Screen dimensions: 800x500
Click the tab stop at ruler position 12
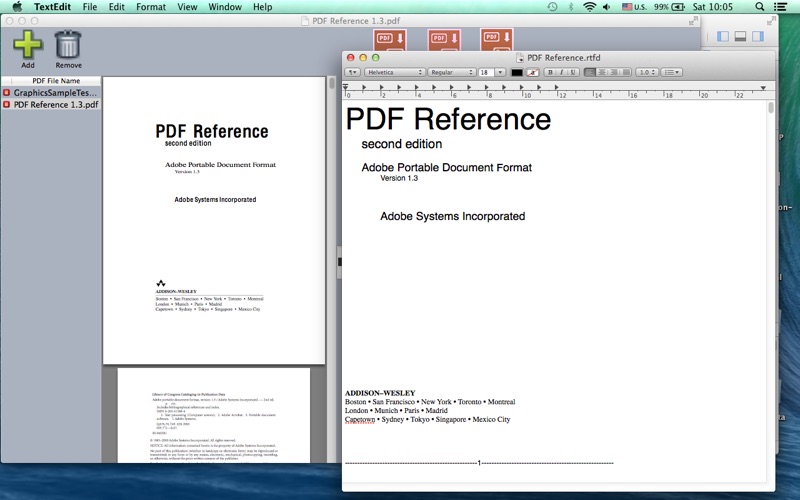(556, 88)
